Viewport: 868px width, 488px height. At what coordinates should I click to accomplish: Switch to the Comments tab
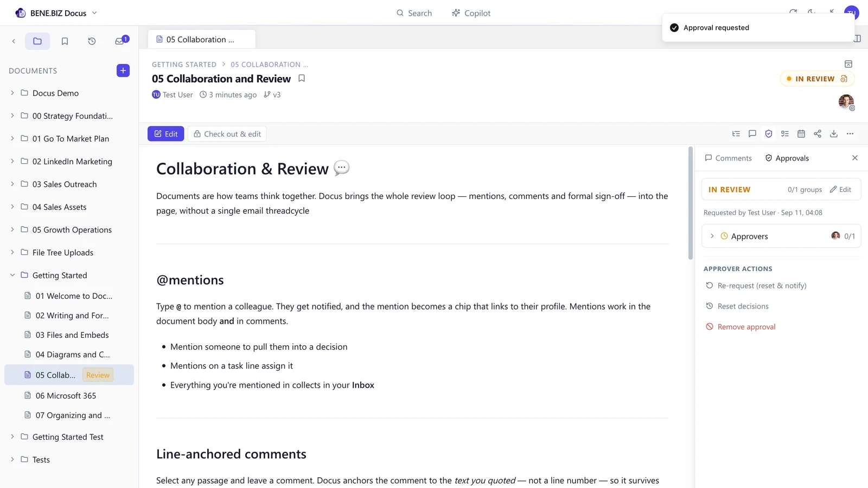[x=728, y=158]
